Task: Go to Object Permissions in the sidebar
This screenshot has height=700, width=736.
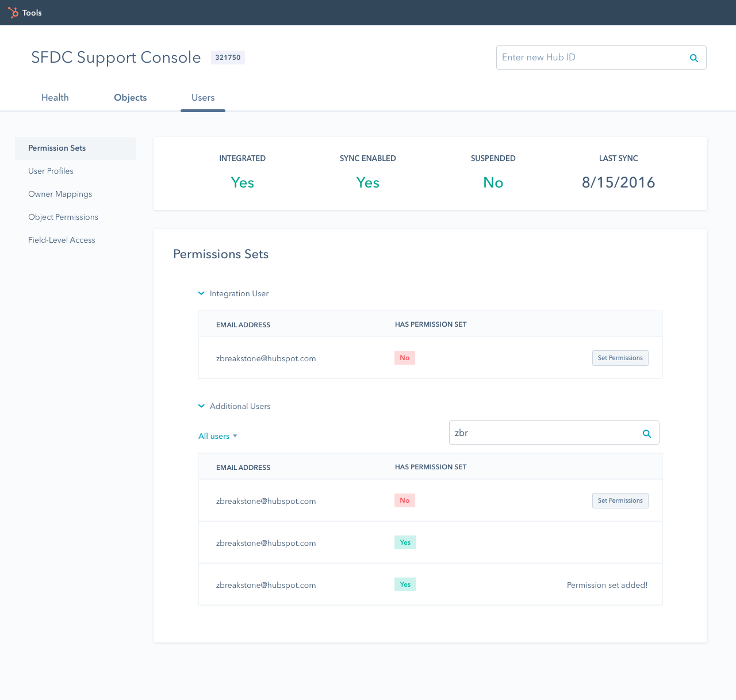Action: [63, 217]
